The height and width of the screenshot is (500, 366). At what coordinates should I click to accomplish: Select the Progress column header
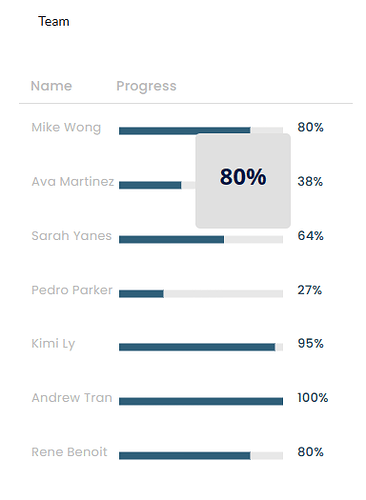click(x=146, y=86)
